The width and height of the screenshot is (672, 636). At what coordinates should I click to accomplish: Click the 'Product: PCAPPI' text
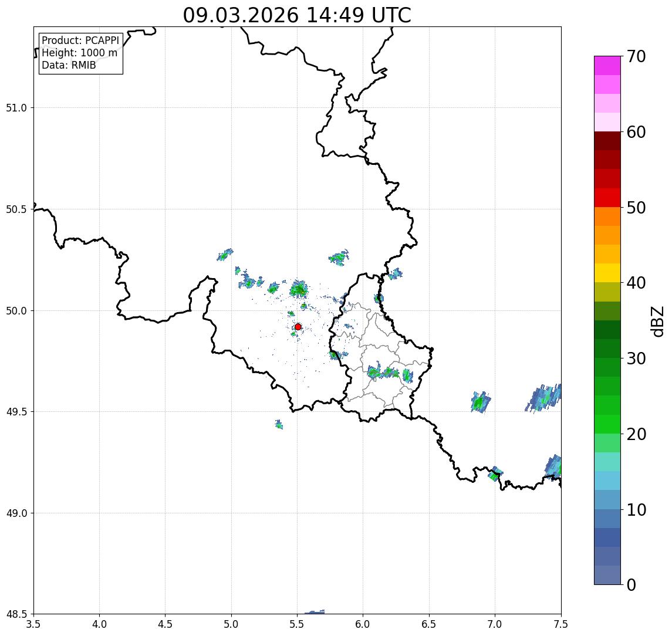pos(80,40)
